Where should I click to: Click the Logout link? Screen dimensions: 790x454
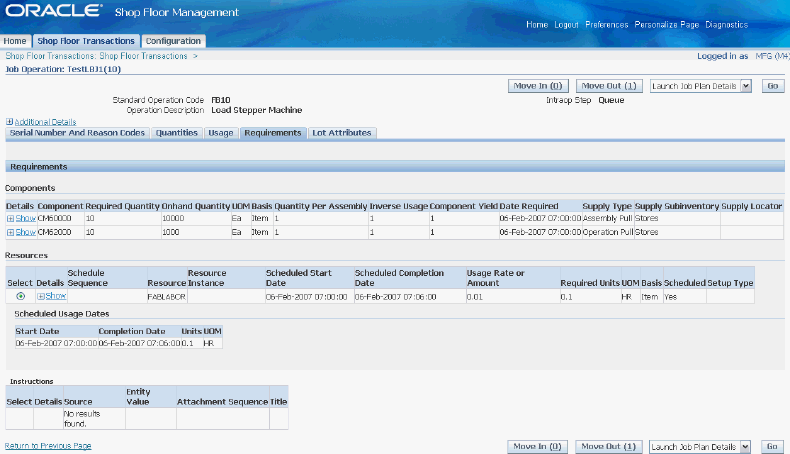click(x=566, y=25)
